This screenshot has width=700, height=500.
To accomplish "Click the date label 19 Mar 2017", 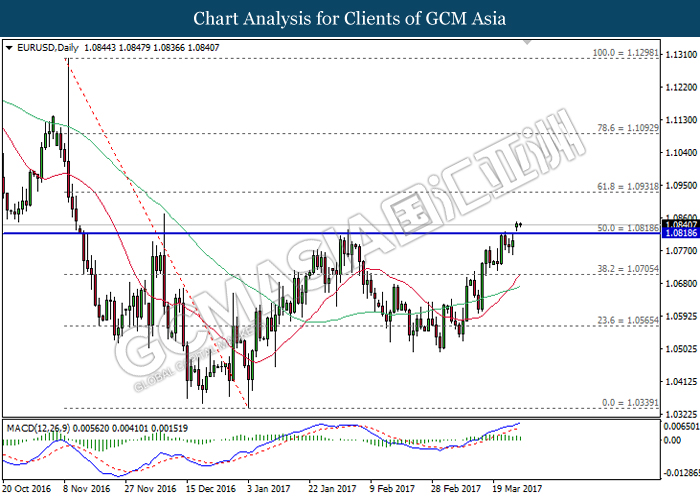I will click(x=517, y=489).
